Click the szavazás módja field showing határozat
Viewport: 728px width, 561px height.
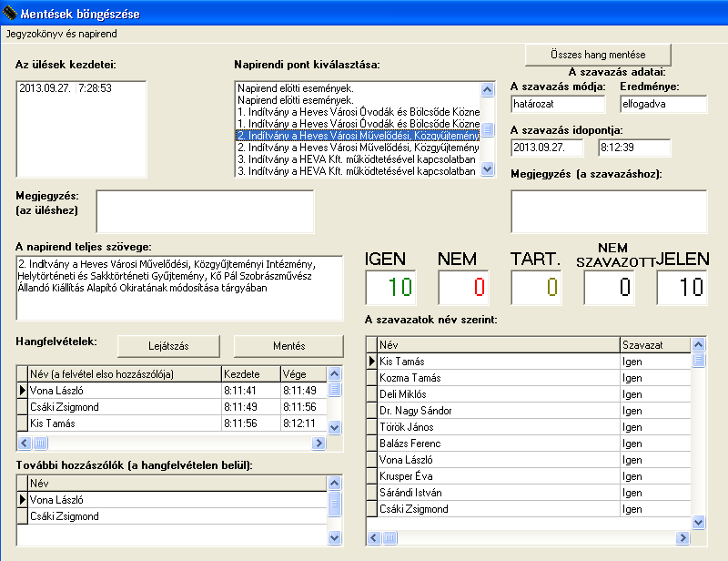(558, 104)
